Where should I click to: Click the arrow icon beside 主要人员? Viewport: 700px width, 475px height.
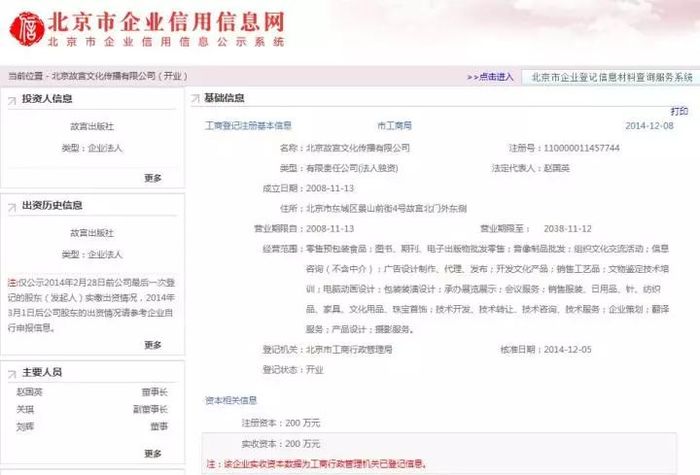12,374
